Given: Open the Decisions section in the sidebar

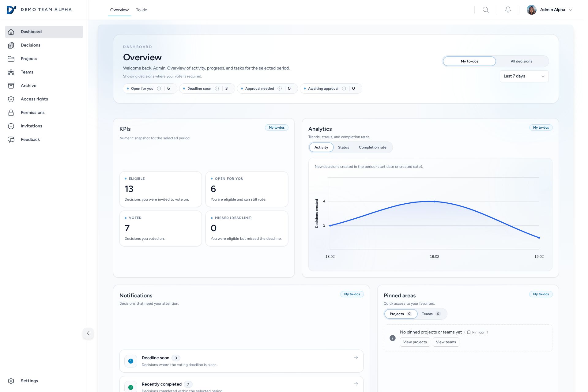Looking at the screenshot, I should [x=31, y=45].
